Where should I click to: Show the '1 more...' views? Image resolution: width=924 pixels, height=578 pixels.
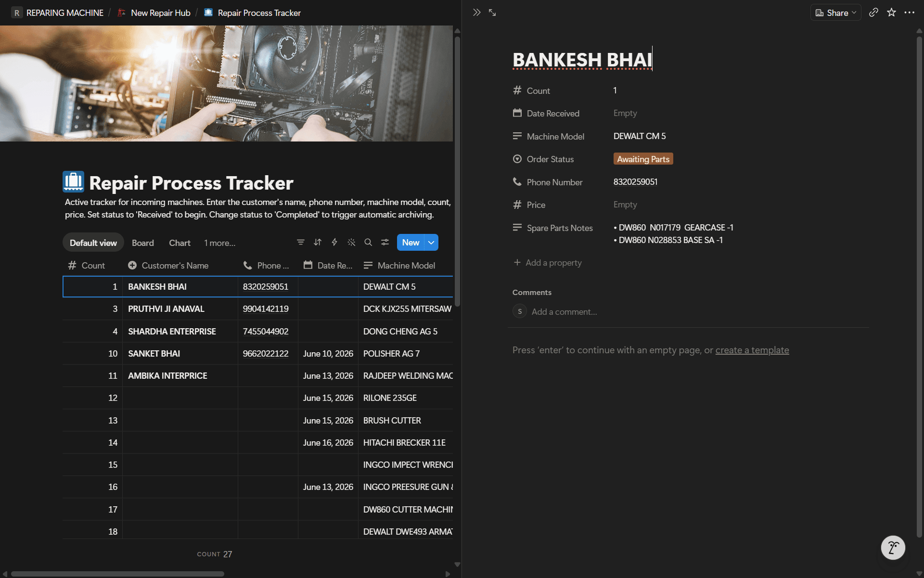[219, 243]
